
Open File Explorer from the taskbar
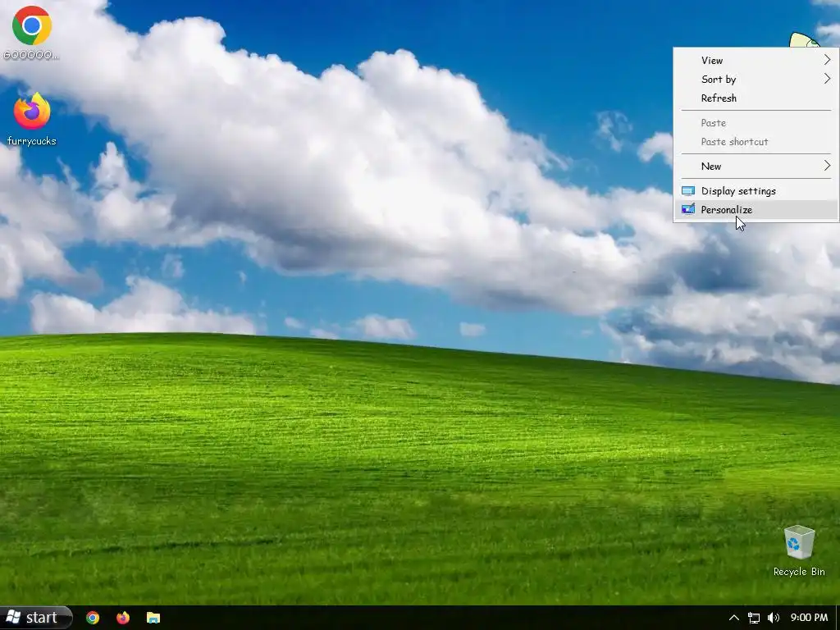(153, 618)
